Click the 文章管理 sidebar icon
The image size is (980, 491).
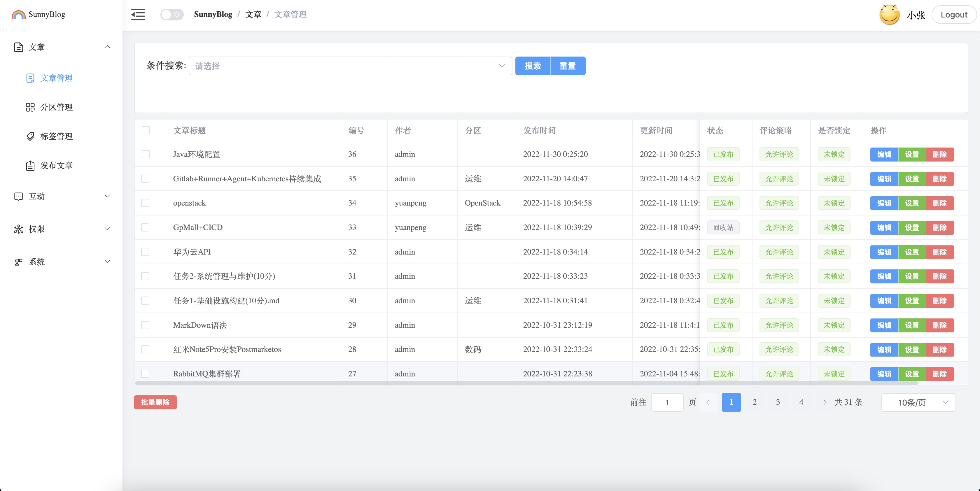(30, 78)
